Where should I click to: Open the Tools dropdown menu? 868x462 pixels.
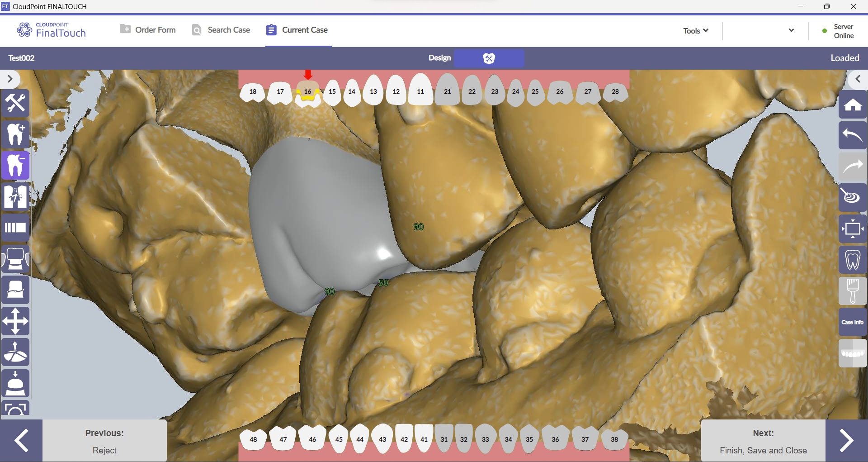(x=695, y=31)
